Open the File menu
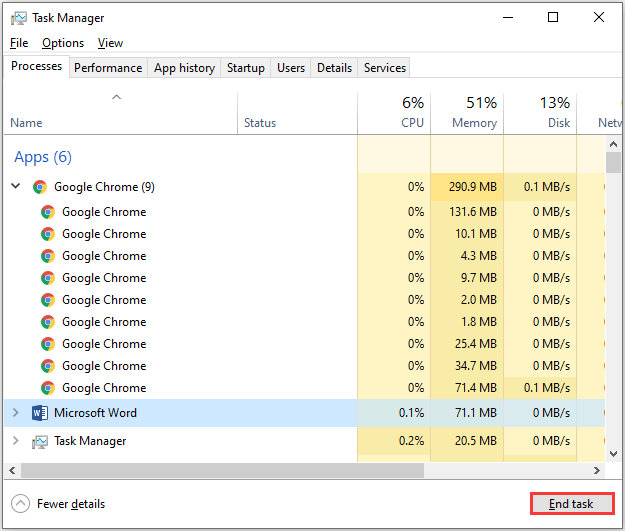 [19, 43]
